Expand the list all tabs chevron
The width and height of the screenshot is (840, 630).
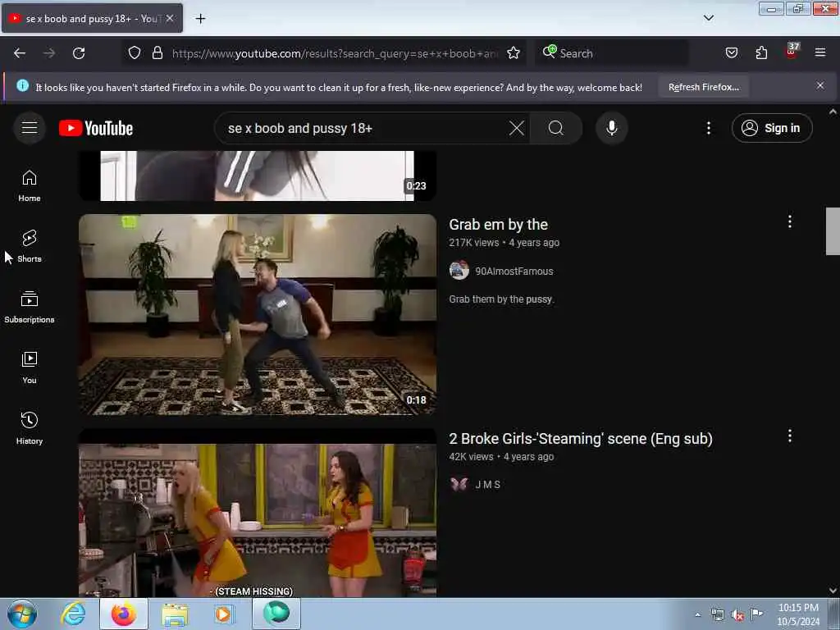708,18
